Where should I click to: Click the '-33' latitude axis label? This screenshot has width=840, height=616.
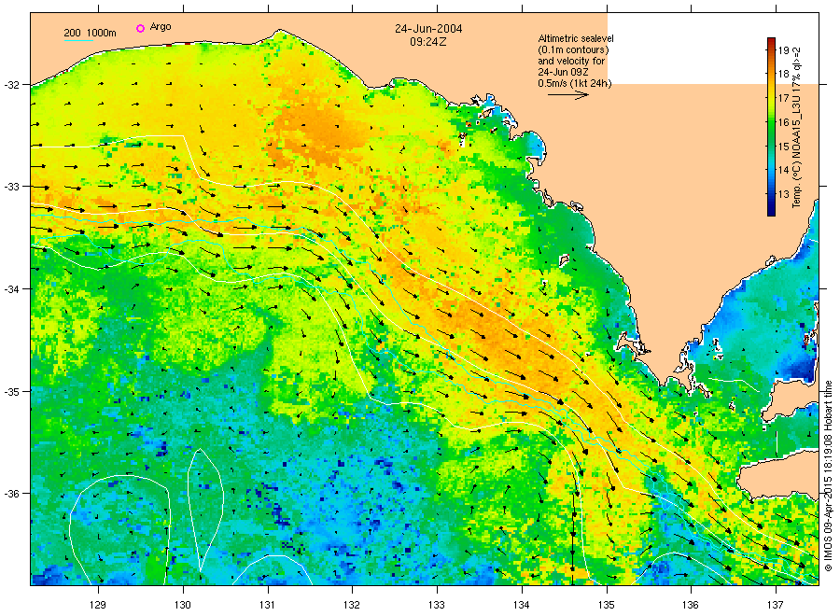click(x=12, y=187)
